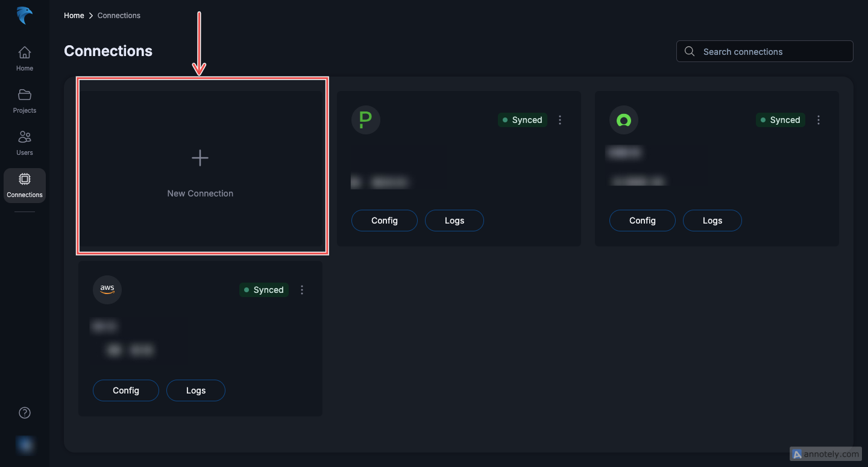Click the Connections breadcrumb entry
This screenshot has height=467, width=868.
tap(119, 16)
